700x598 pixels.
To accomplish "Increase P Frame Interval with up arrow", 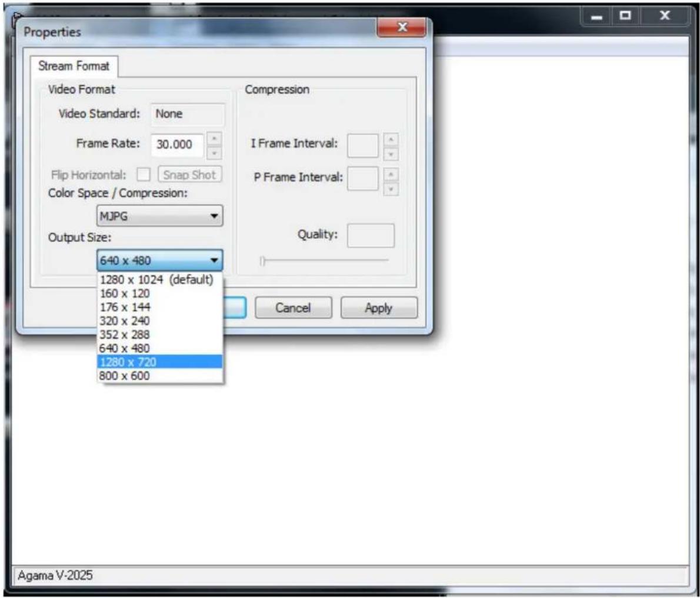I will pyautogui.click(x=391, y=174).
